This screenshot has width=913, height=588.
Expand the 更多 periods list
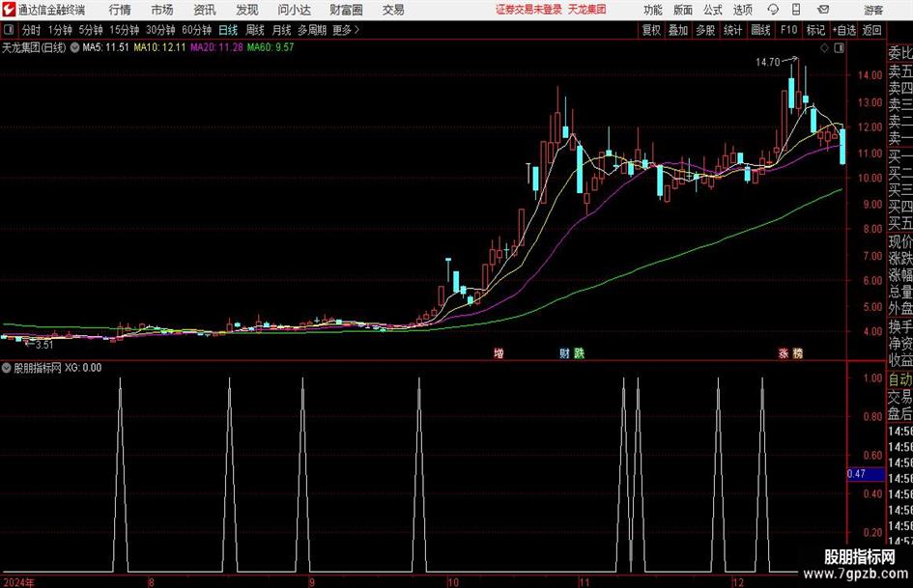tap(346, 30)
